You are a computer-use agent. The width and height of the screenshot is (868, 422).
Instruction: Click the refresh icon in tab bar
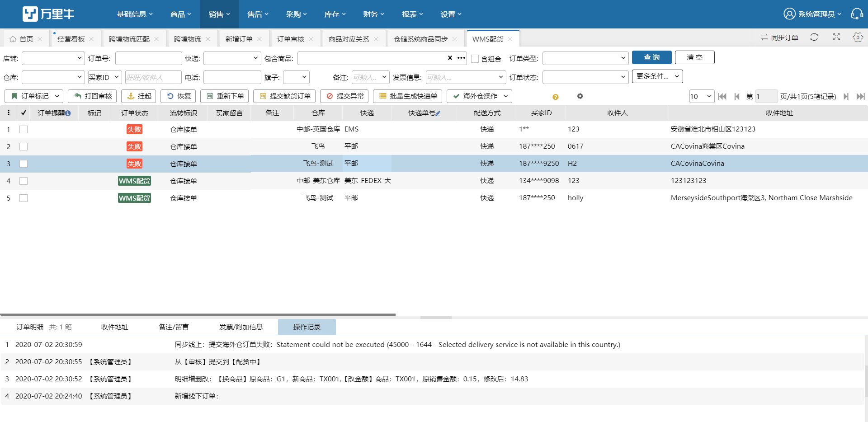coord(814,37)
